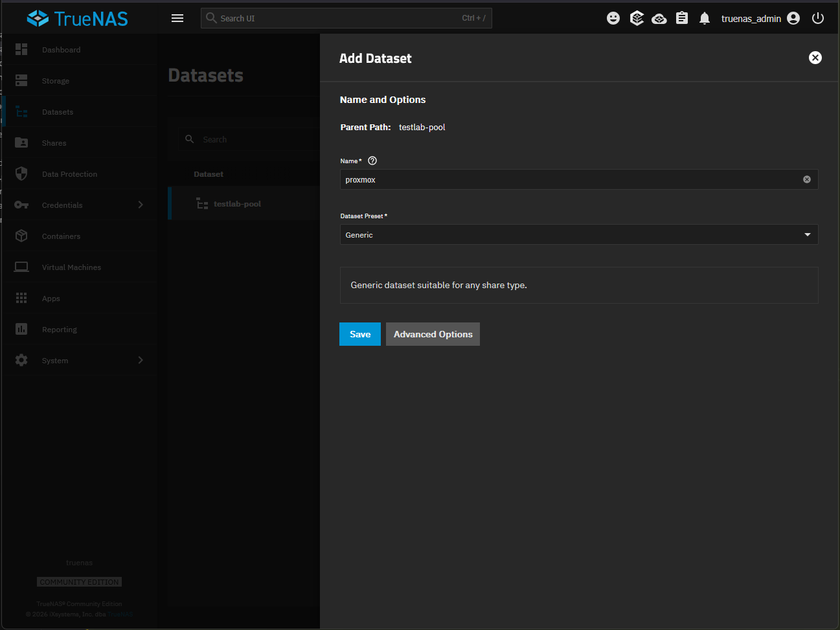Open the TrueCommand status cube icon

[637, 18]
